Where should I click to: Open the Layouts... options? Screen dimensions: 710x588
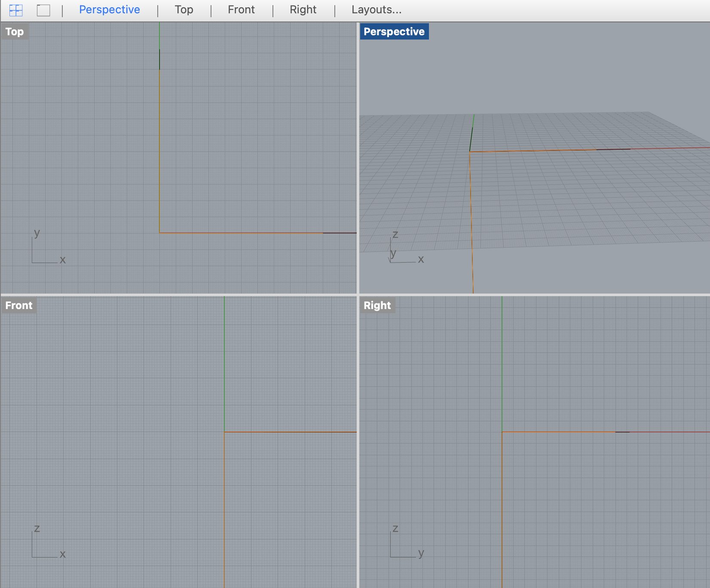click(x=376, y=9)
